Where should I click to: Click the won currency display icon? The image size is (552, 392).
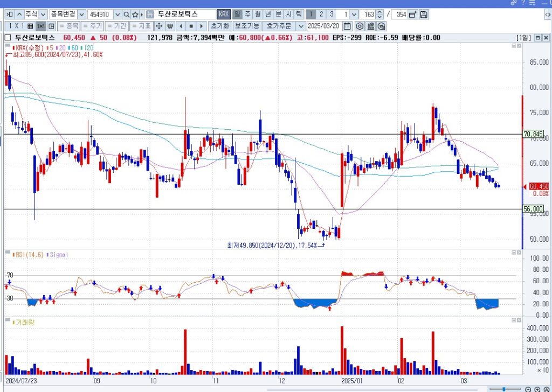click(170, 26)
